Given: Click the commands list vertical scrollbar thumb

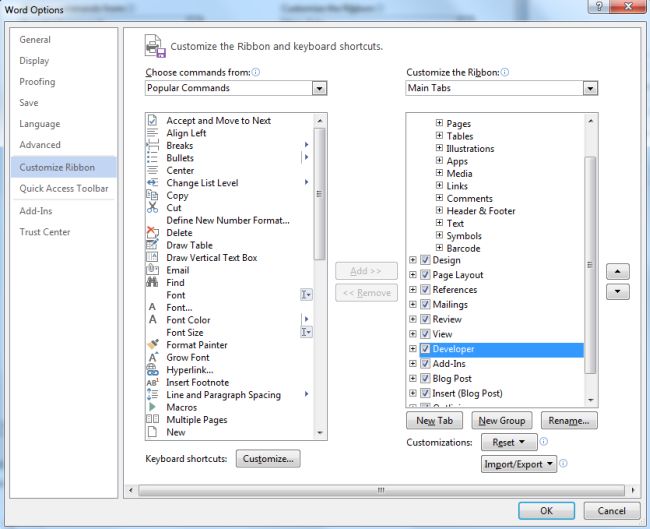Looking at the screenshot, I should point(320,194).
